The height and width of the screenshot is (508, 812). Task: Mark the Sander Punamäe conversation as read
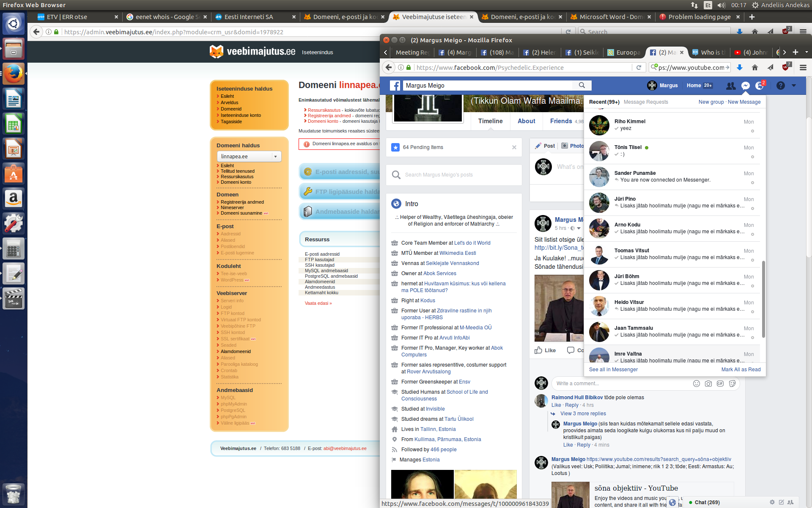[x=752, y=183]
